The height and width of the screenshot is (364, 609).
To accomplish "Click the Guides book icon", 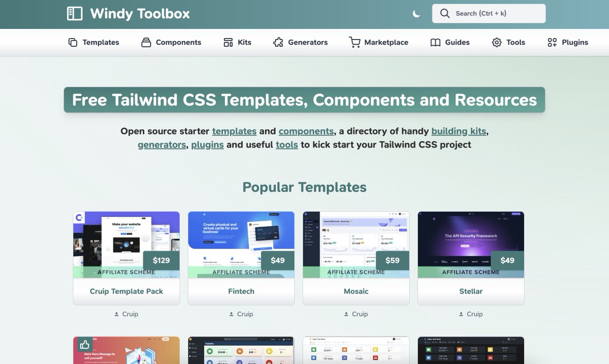I will 435,43.
